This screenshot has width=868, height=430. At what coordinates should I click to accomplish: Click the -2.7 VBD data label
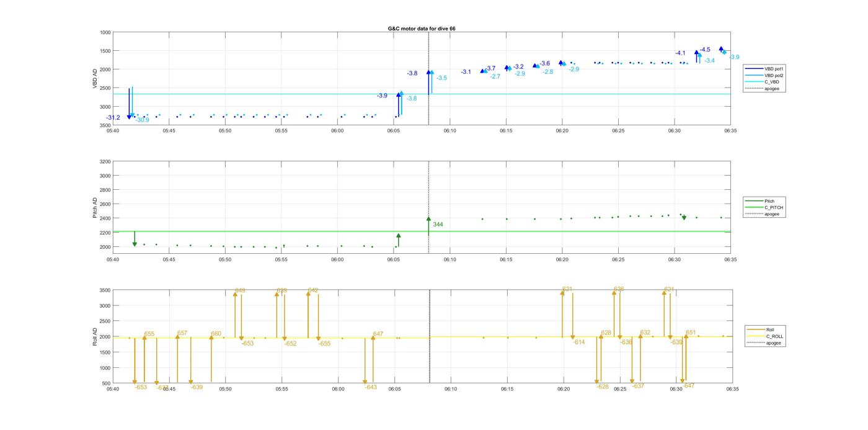tap(495, 77)
